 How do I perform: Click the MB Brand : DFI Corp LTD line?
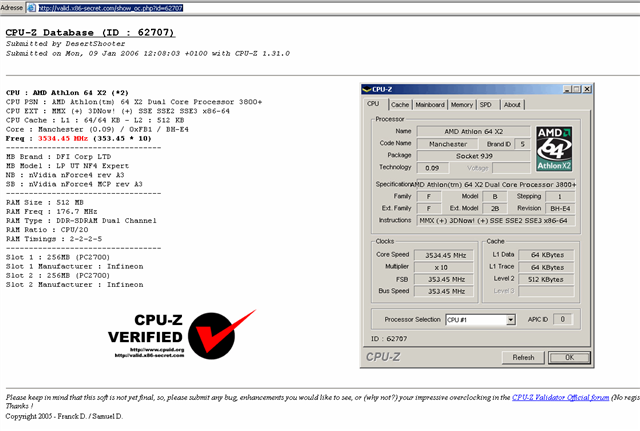click(x=58, y=157)
